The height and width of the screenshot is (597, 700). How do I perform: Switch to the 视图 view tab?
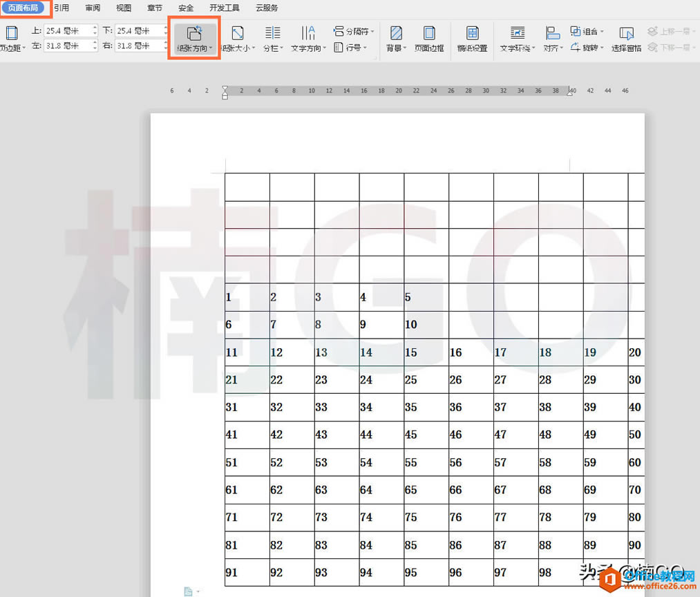[124, 8]
